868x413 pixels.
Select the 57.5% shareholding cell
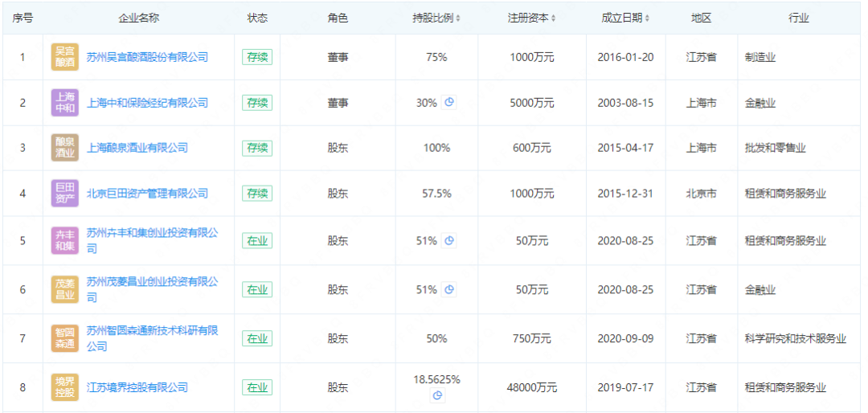click(436, 194)
